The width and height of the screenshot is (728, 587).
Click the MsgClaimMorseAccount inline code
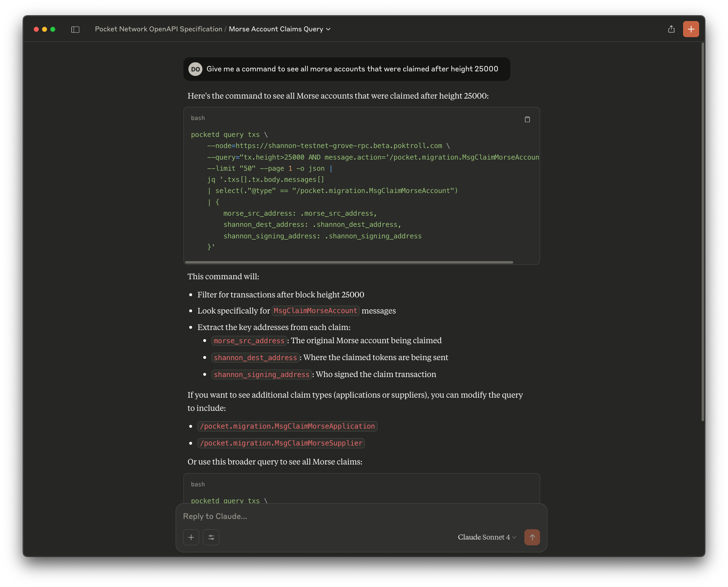click(x=315, y=311)
